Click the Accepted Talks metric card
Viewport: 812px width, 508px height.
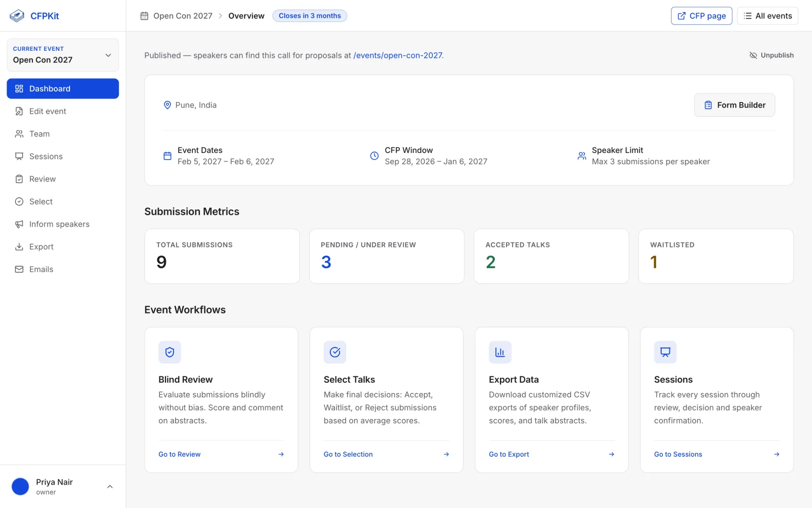pyautogui.click(x=552, y=256)
